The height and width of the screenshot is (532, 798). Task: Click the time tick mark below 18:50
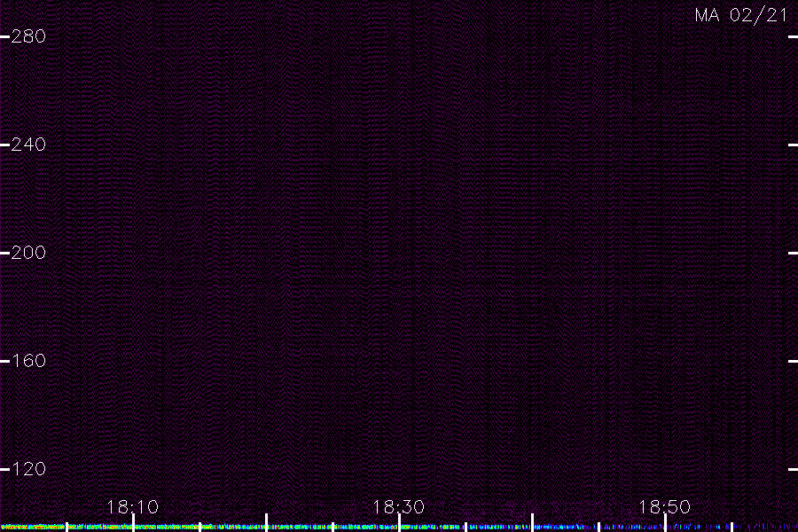pos(665,523)
